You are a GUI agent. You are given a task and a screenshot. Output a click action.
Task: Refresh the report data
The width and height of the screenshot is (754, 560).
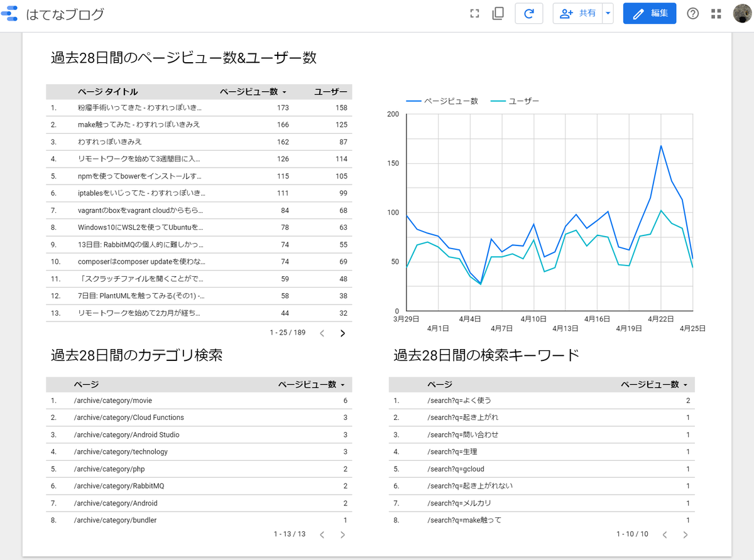pos(528,13)
